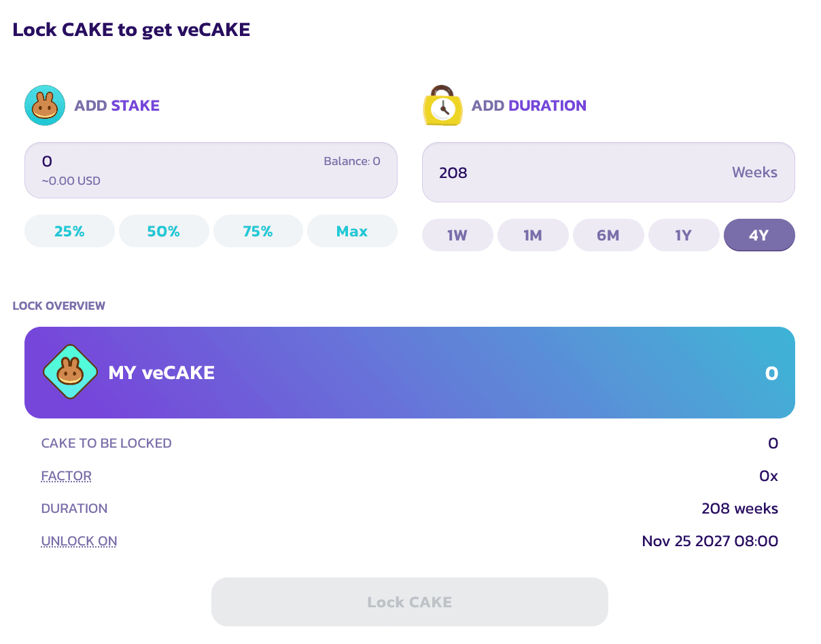Set lock duration to 1W
The height and width of the screenshot is (644, 821).
(x=457, y=236)
